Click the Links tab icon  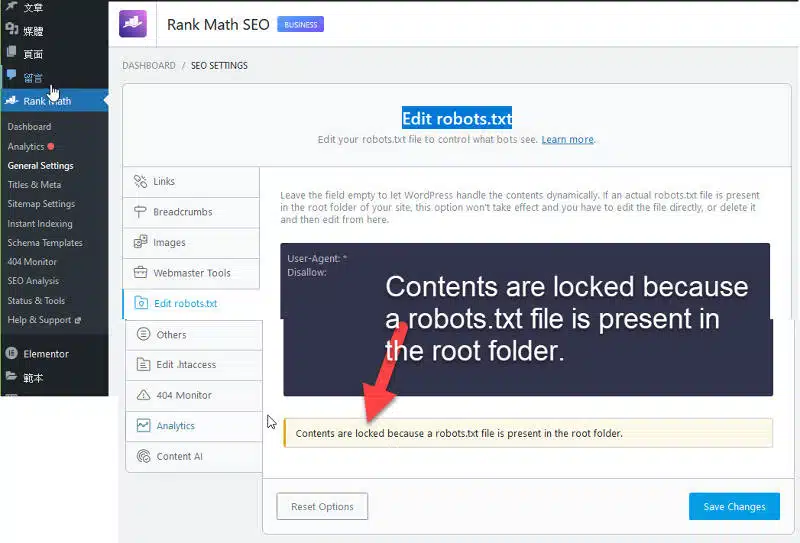140,181
